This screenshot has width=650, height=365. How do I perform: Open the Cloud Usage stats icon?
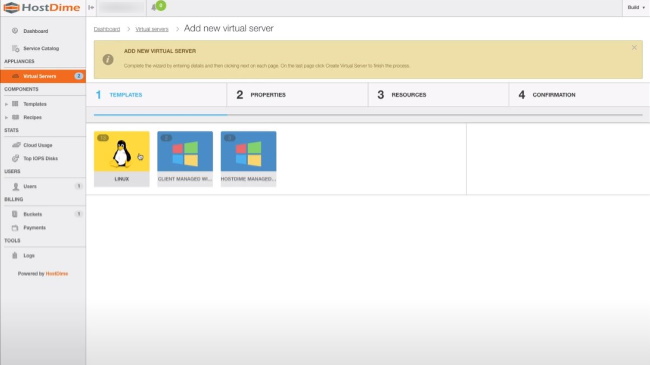click(x=16, y=145)
